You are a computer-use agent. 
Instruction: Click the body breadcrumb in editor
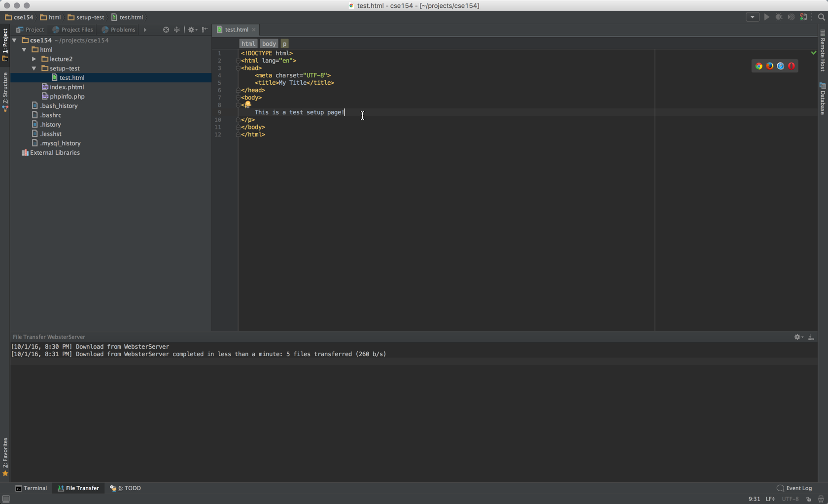point(269,44)
